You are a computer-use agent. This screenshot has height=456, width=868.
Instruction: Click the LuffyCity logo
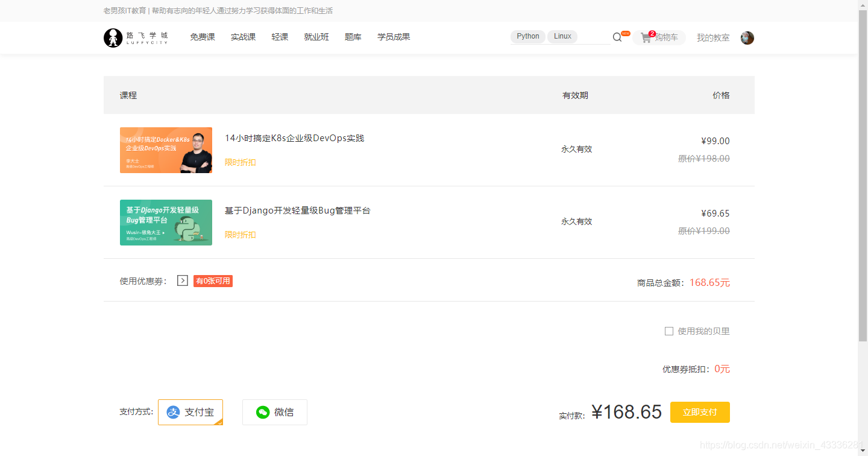[x=136, y=37]
